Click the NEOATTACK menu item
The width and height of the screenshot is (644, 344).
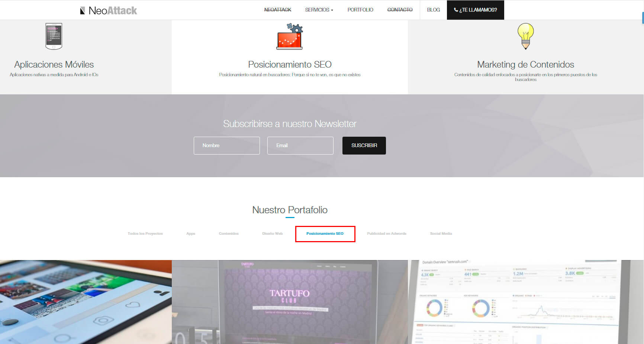pos(277,10)
